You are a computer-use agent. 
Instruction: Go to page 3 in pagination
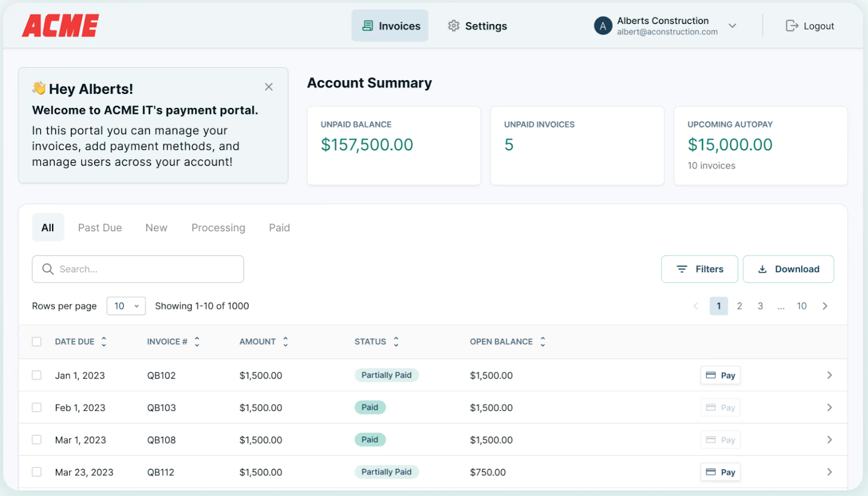click(761, 306)
